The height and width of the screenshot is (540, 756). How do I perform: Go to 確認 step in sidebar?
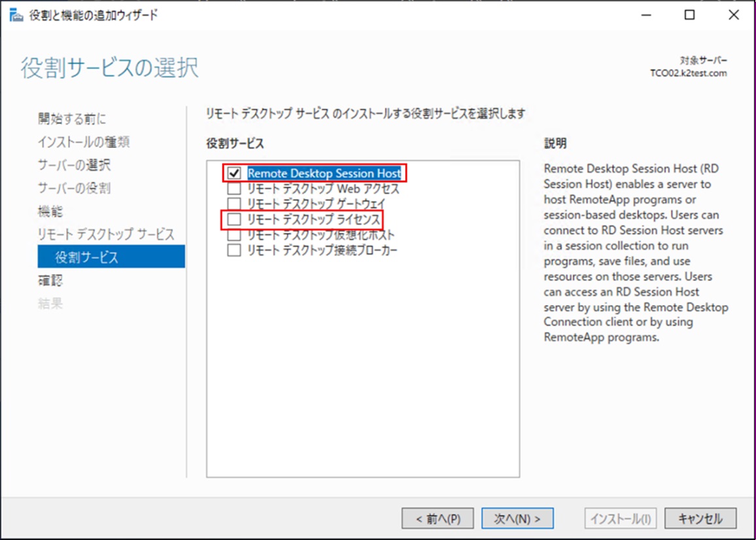(50, 281)
